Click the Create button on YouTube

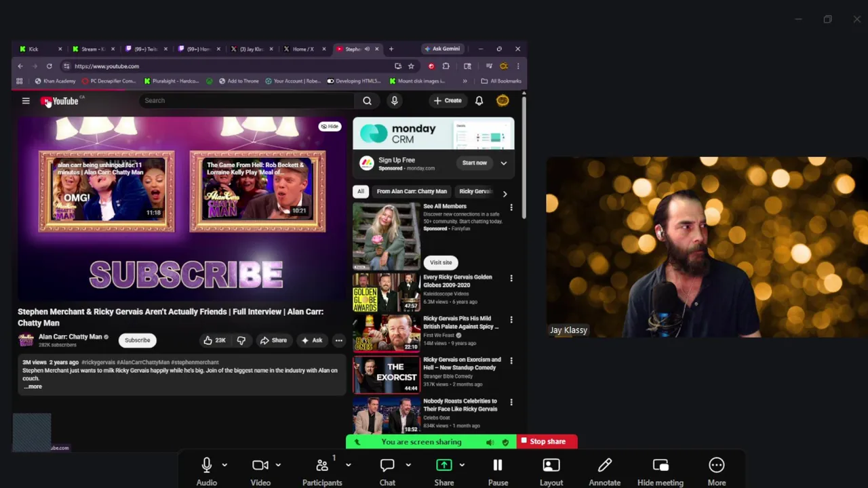[x=448, y=101]
